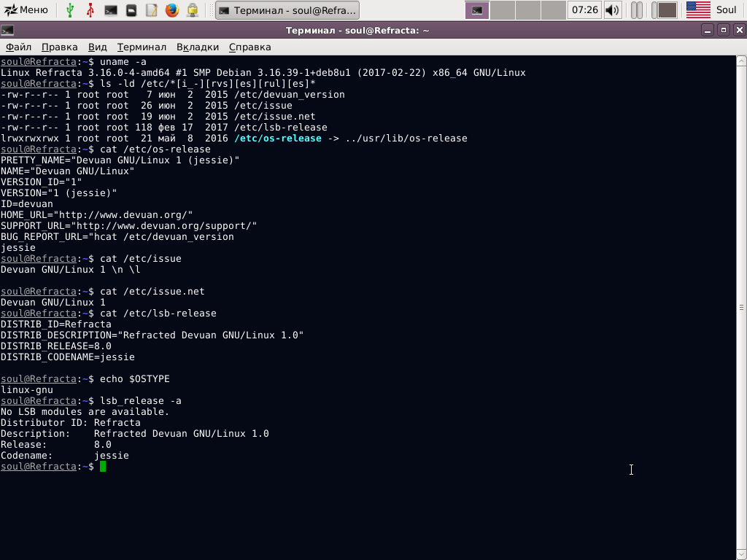747x560 pixels.
Task: Click the SUPPORT_URL line
Action: coord(128,226)
